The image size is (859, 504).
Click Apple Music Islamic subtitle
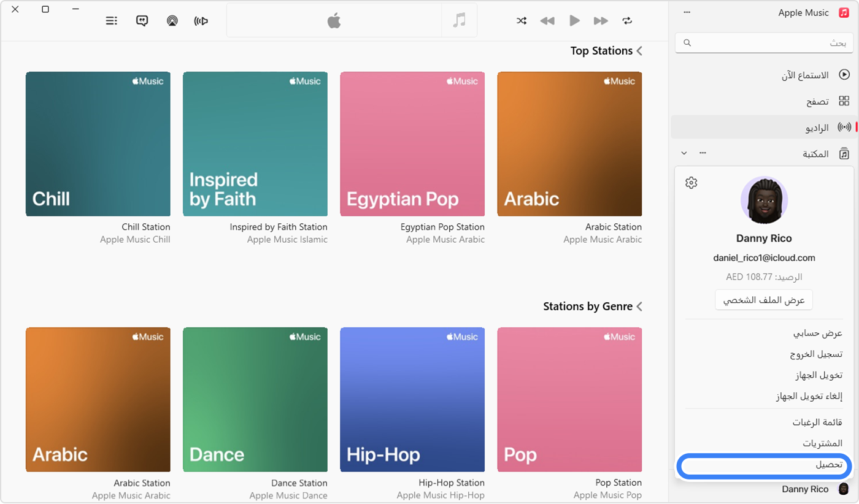click(x=287, y=240)
